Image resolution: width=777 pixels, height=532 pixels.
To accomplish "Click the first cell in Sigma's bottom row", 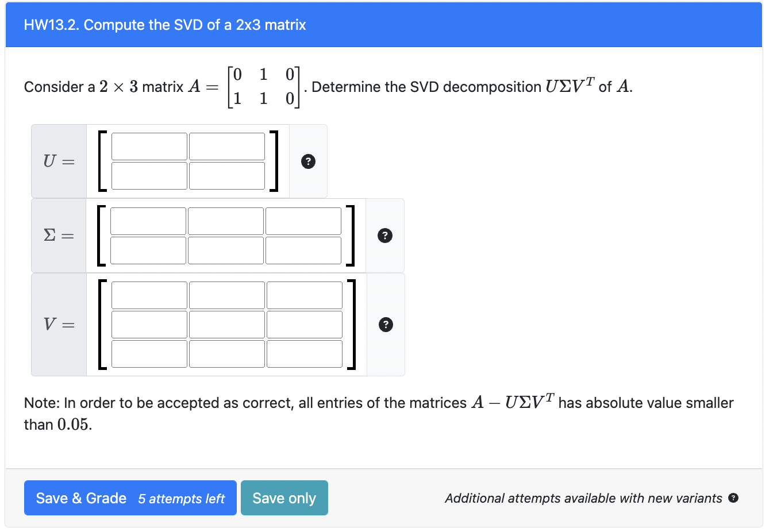I will [x=149, y=250].
